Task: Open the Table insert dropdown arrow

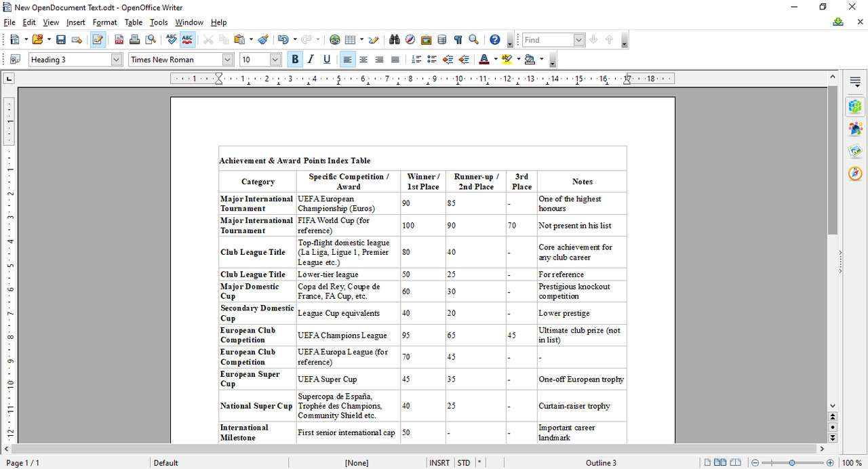Action: (361, 40)
